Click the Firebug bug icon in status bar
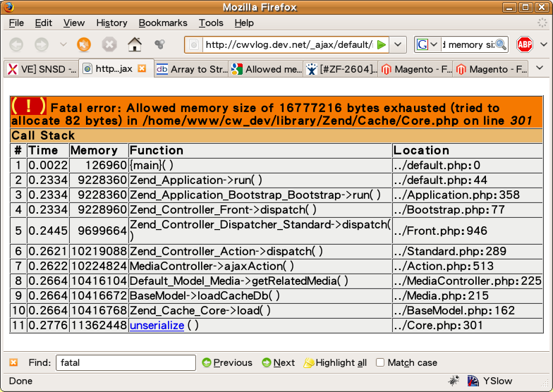 coord(454,381)
